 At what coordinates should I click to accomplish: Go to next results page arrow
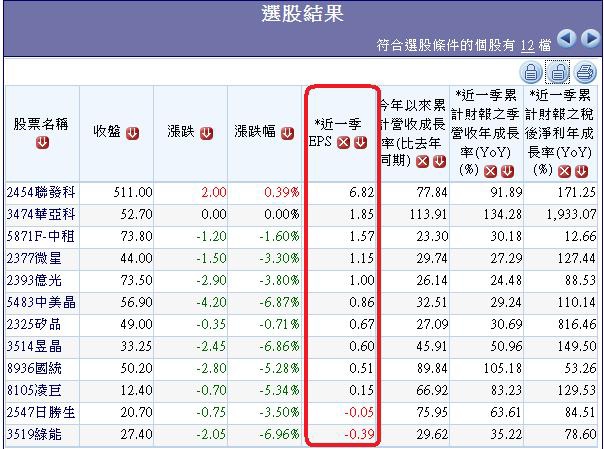pyautogui.click(x=591, y=39)
